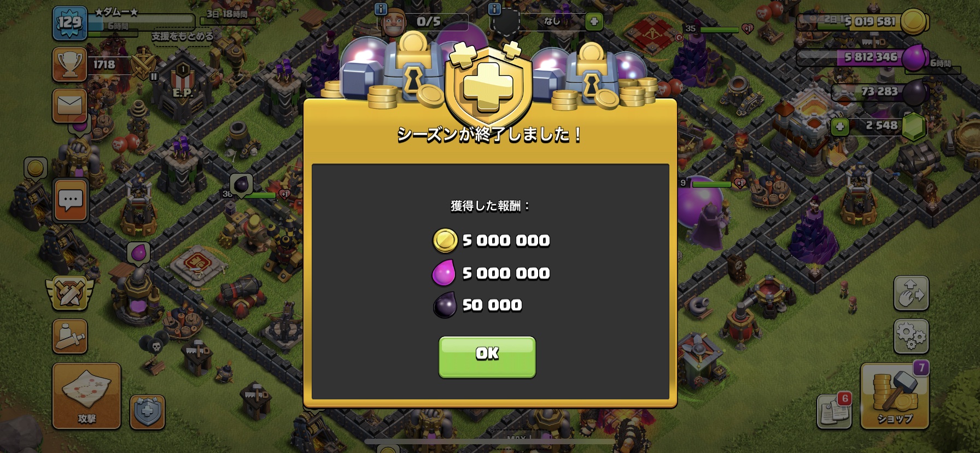Viewport: 980px width, 453px height.
Task: Open the layout editor hand icon
Action: (x=911, y=293)
